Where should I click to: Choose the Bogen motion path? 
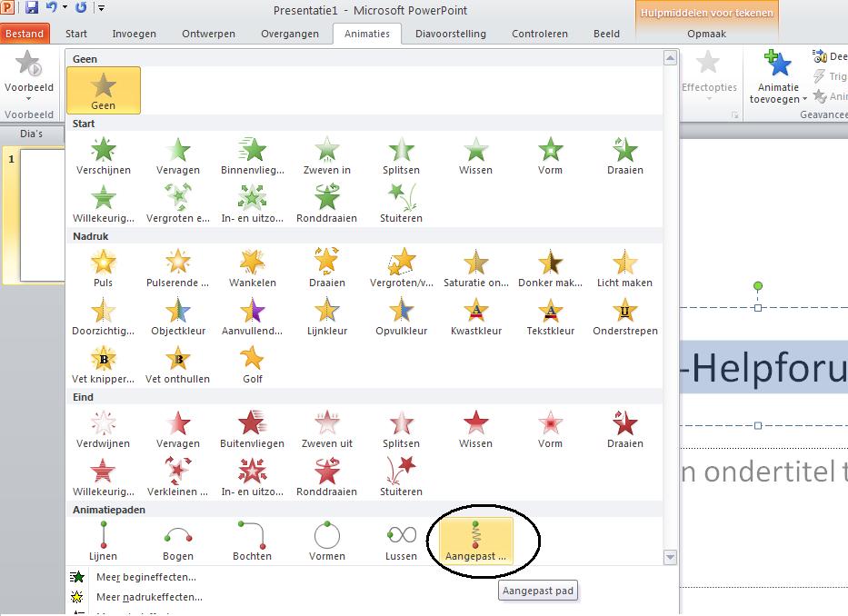(x=178, y=541)
